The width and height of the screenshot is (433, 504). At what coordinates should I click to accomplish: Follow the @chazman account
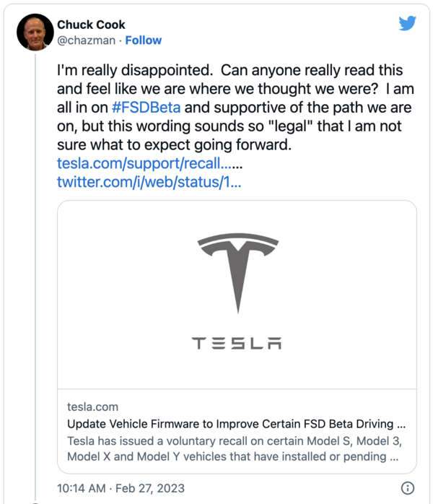tap(144, 40)
